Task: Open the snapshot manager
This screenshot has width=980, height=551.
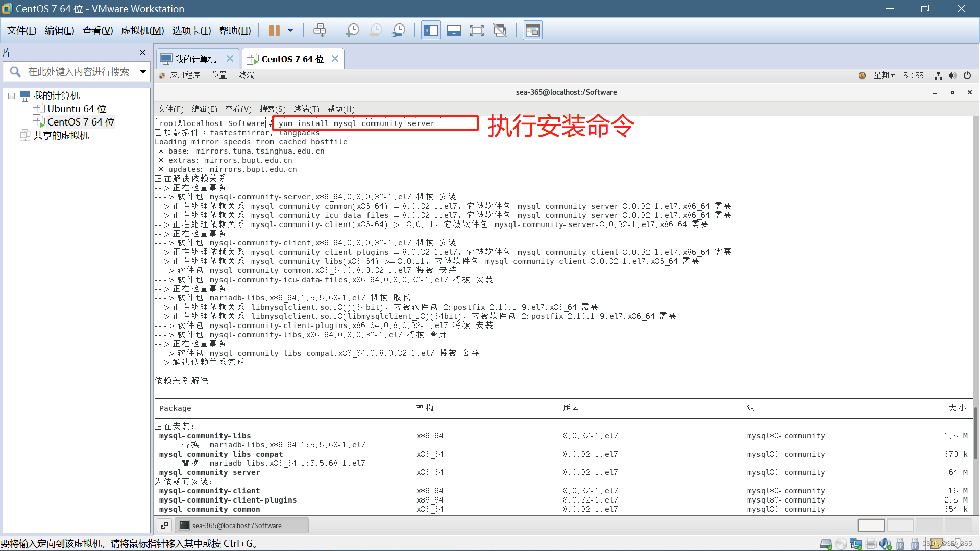Action: (399, 31)
